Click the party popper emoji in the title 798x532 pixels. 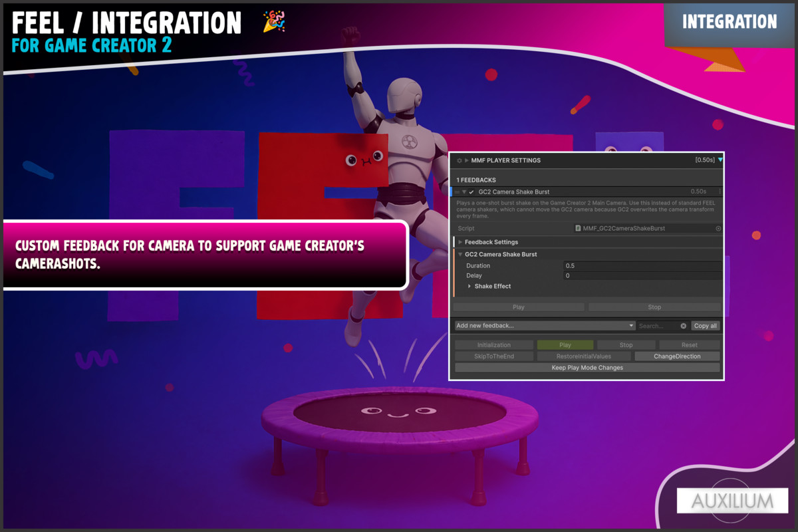click(274, 21)
